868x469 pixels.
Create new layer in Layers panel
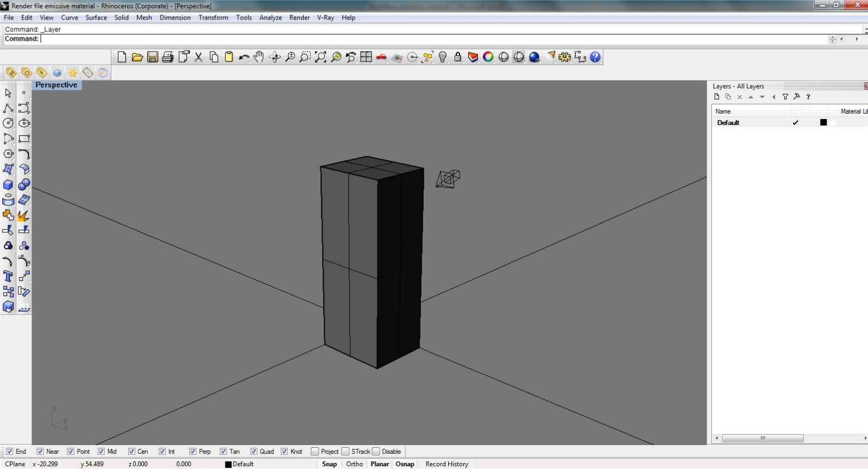coord(716,97)
